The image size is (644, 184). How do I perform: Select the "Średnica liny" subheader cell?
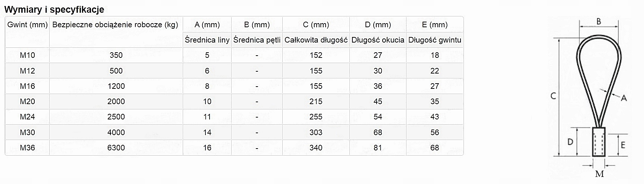pyautogui.click(x=207, y=40)
